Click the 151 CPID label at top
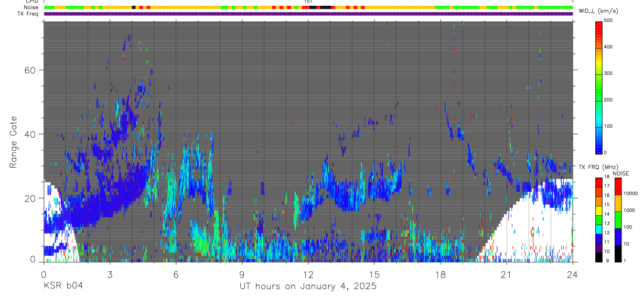 tap(308, 2)
